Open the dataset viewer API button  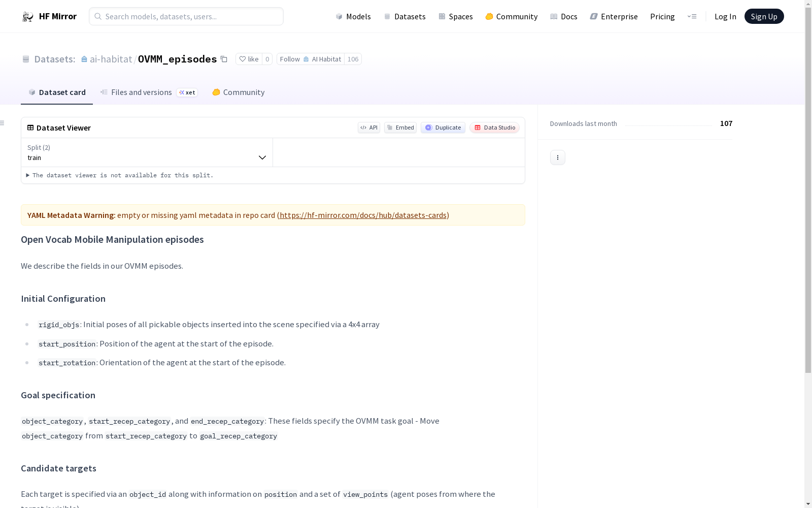click(369, 128)
